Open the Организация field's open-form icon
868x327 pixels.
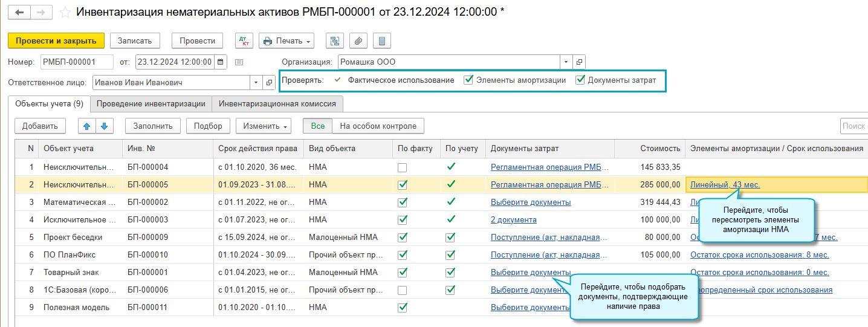tap(579, 62)
